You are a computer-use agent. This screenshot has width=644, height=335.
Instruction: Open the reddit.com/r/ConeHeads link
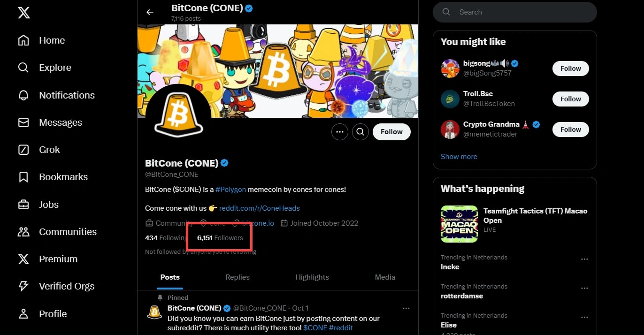(259, 208)
